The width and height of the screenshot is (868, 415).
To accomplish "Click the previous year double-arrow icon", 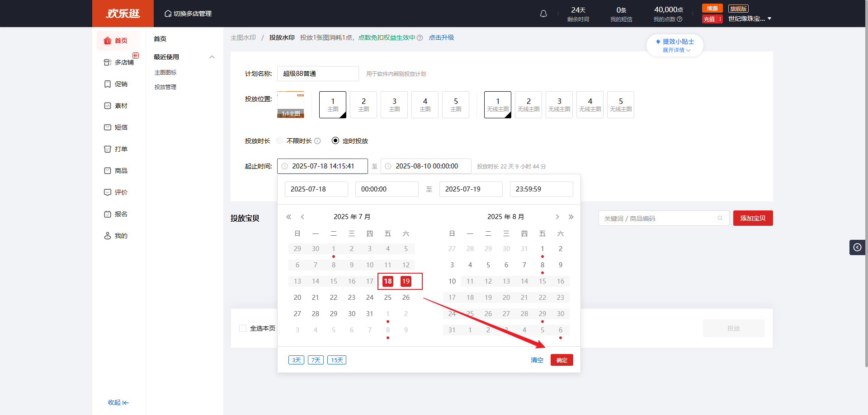I will pos(289,217).
